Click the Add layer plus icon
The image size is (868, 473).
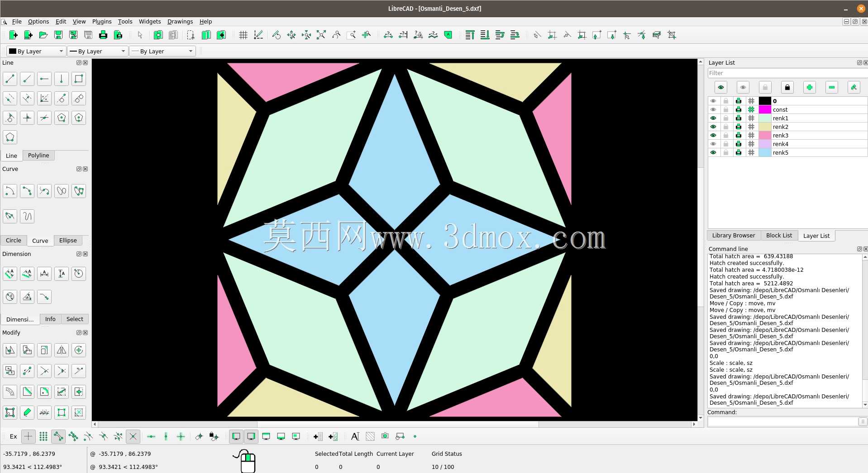810,87
